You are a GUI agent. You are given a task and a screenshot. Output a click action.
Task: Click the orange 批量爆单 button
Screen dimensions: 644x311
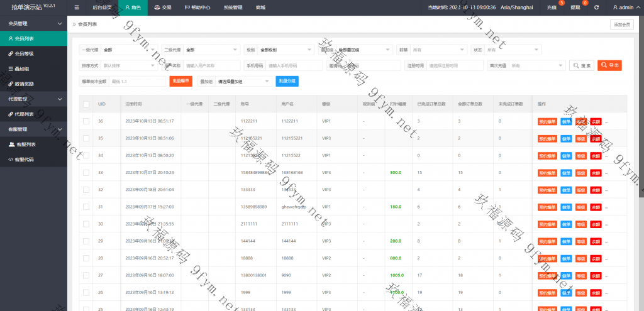point(180,81)
